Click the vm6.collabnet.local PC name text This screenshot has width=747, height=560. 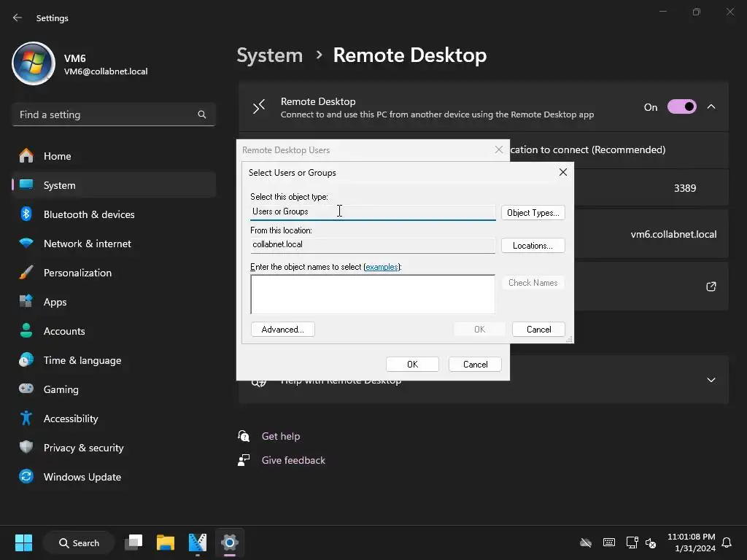[x=673, y=234]
